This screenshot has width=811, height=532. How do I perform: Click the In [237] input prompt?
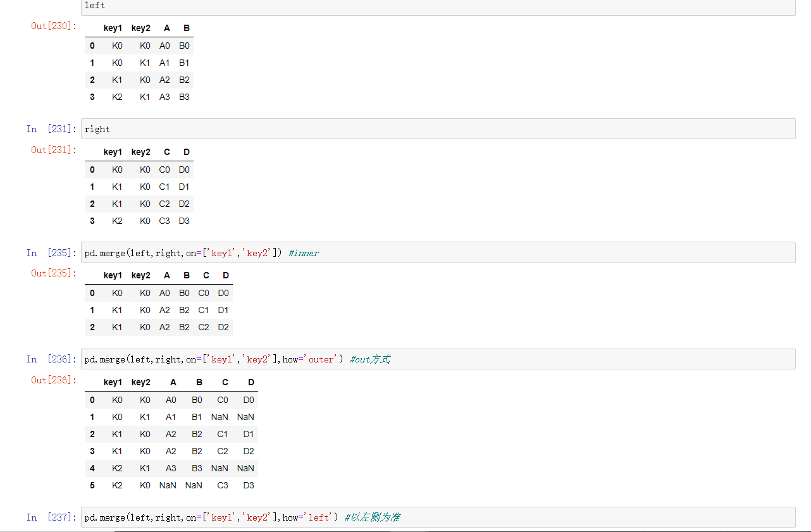coord(52,517)
